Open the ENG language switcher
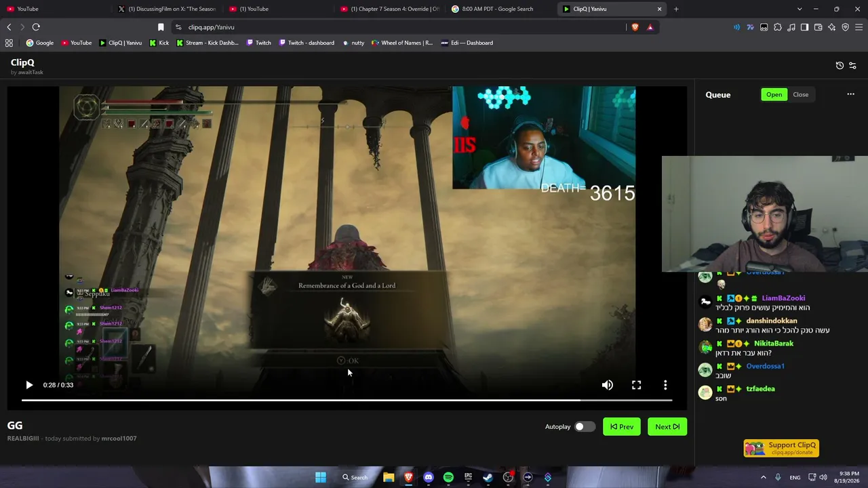 [x=795, y=477]
